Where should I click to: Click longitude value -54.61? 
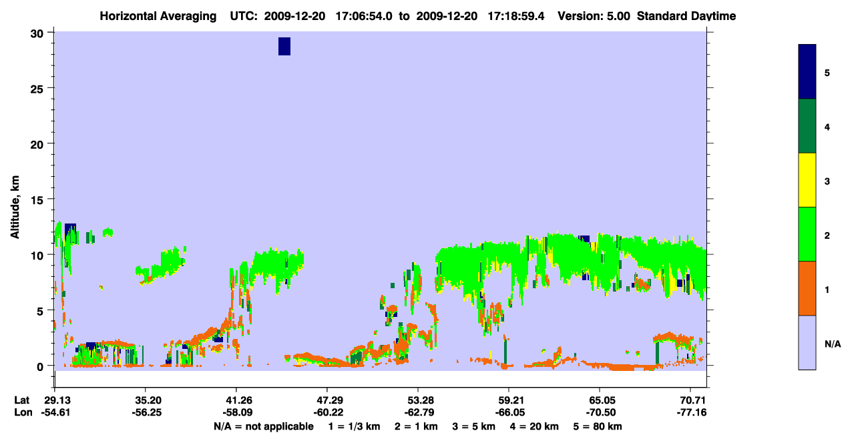coord(55,413)
